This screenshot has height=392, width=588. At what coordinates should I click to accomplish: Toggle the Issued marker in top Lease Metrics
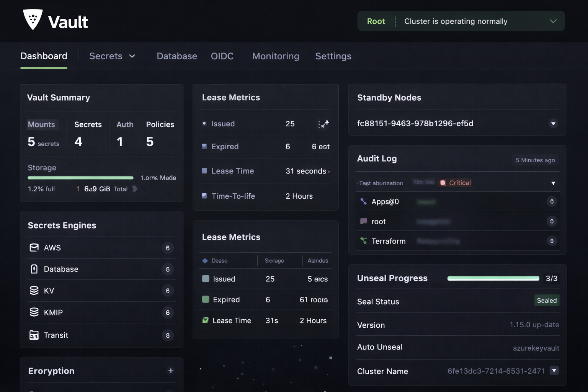[204, 124]
